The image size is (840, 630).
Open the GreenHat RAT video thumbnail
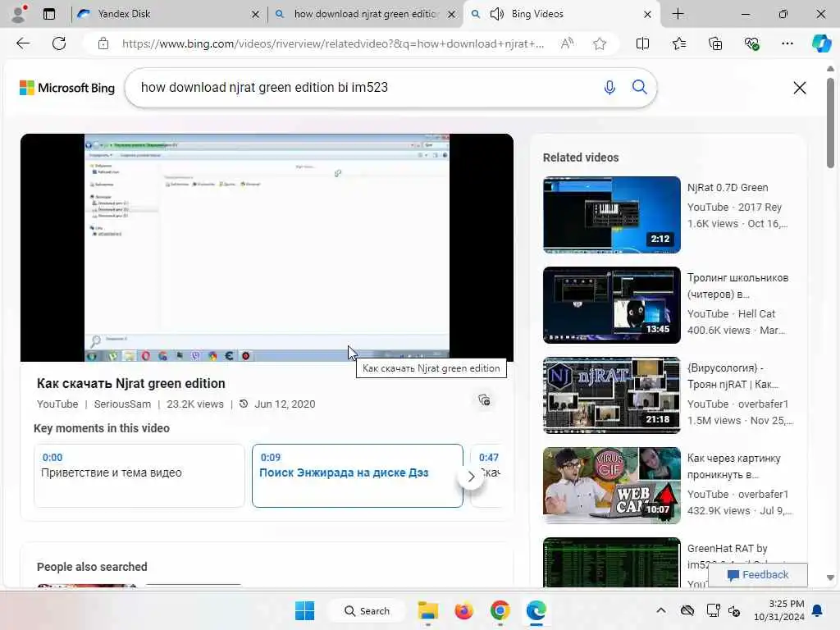pyautogui.click(x=611, y=562)
